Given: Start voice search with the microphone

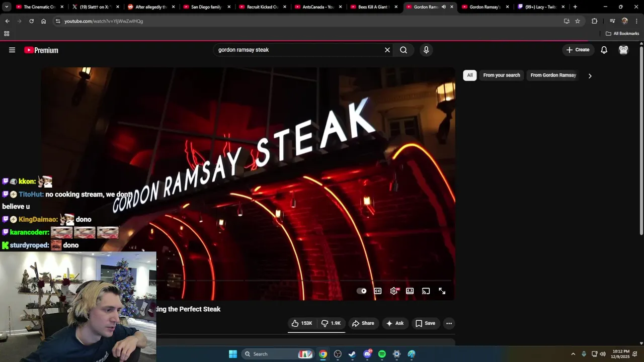Looking at the screenshot, I should point(426,50).
